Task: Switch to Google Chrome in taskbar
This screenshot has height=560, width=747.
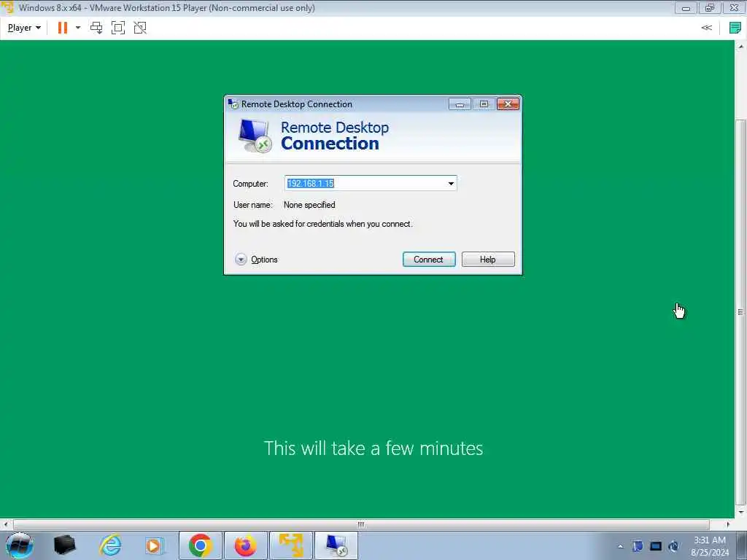Action: pos(201,545)
